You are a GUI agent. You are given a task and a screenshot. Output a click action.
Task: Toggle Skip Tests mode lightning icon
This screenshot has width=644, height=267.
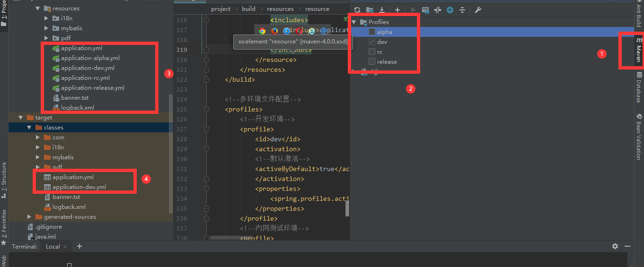(x=450, y=10)
